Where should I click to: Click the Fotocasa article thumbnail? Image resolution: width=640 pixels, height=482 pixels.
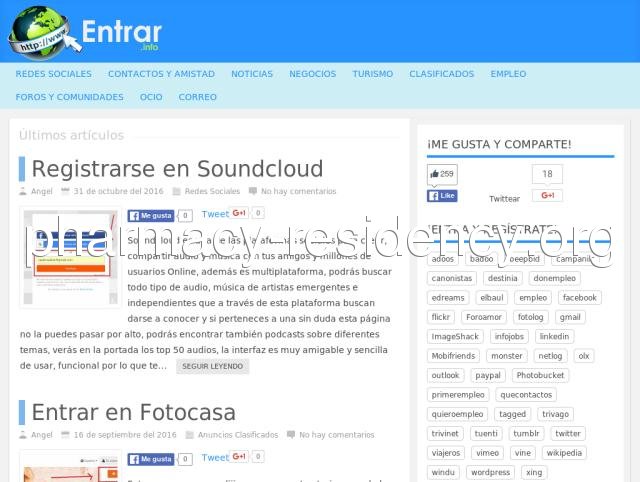pyautogui.click(x=70, y=466)
